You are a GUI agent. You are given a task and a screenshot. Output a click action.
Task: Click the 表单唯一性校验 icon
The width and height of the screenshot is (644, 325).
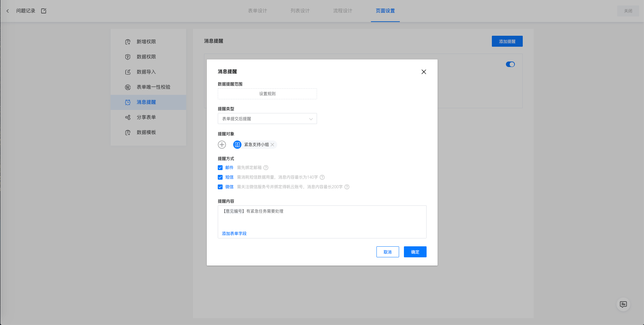pyautogui.click(x=128, y=87)
